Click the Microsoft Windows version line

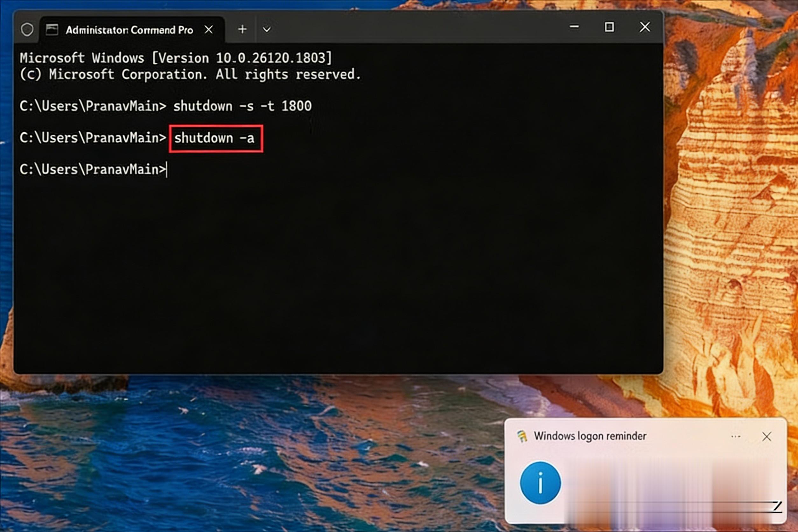(175, 58)
